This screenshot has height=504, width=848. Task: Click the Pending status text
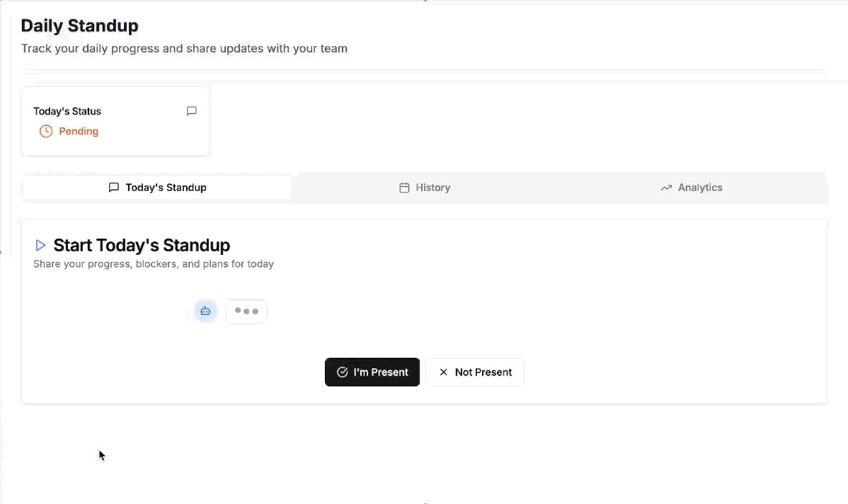[x=78, y=132]
